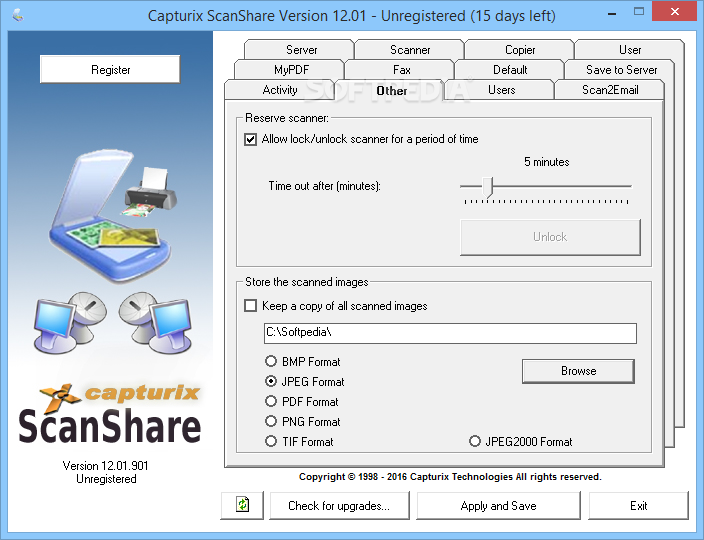This screenshot has height=540, width=704.
Task: Minimize the Capturix ScanShare window
Action: click(612, 13)
